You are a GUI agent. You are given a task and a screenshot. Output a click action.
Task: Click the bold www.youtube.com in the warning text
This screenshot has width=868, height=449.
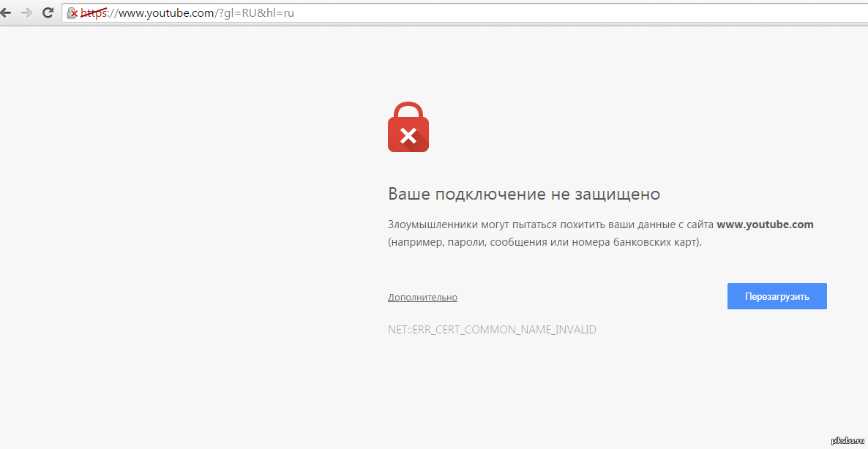coord(765,224)
